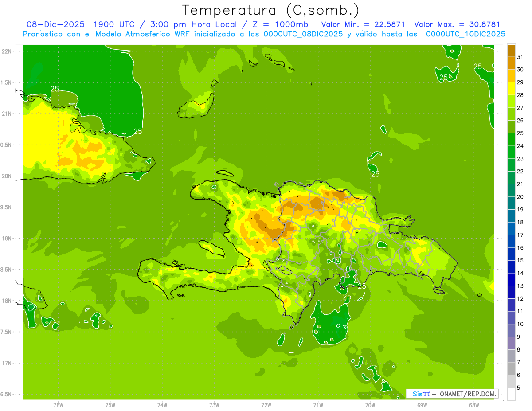Click the "73W" longitude axis label
The image size is (532, 411).
(214, 405)
